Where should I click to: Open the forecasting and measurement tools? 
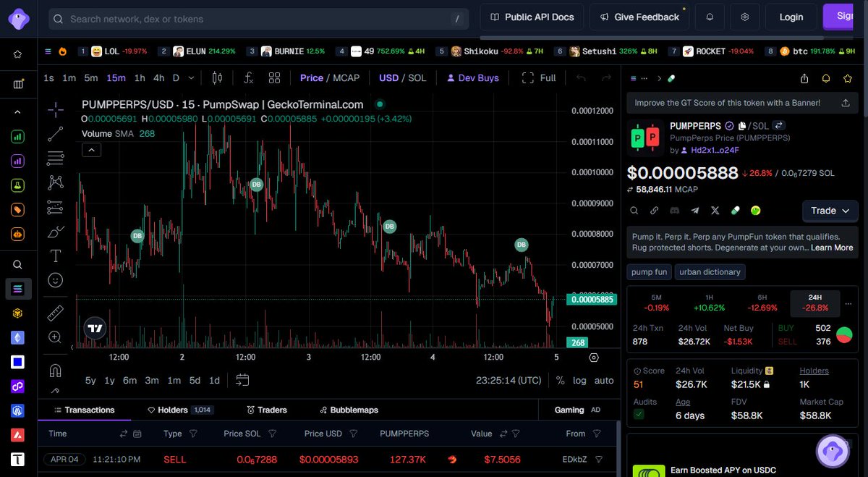coord(55,208)
